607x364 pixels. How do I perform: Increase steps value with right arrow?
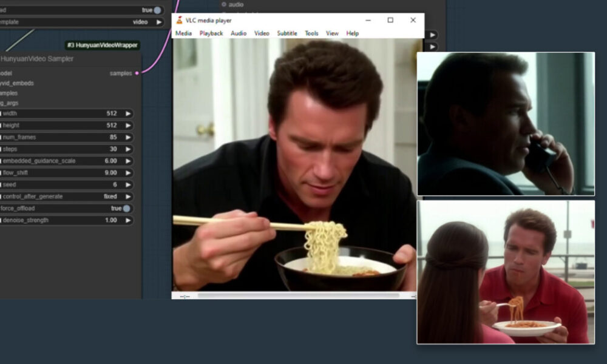tap(128, 149)
